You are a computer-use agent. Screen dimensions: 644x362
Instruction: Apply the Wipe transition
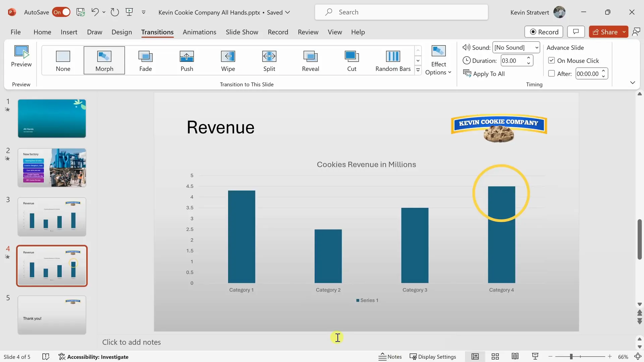coord(228,61)
